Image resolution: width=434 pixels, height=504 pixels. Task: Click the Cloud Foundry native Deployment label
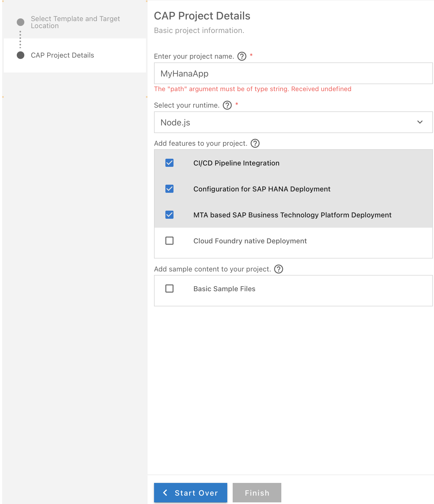click(x=250, y=241)
